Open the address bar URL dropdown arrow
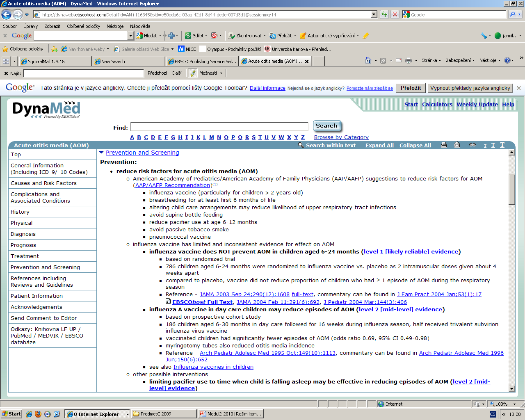Image resolution: width=525 pixels, height=420 pixels. point(374,14)
